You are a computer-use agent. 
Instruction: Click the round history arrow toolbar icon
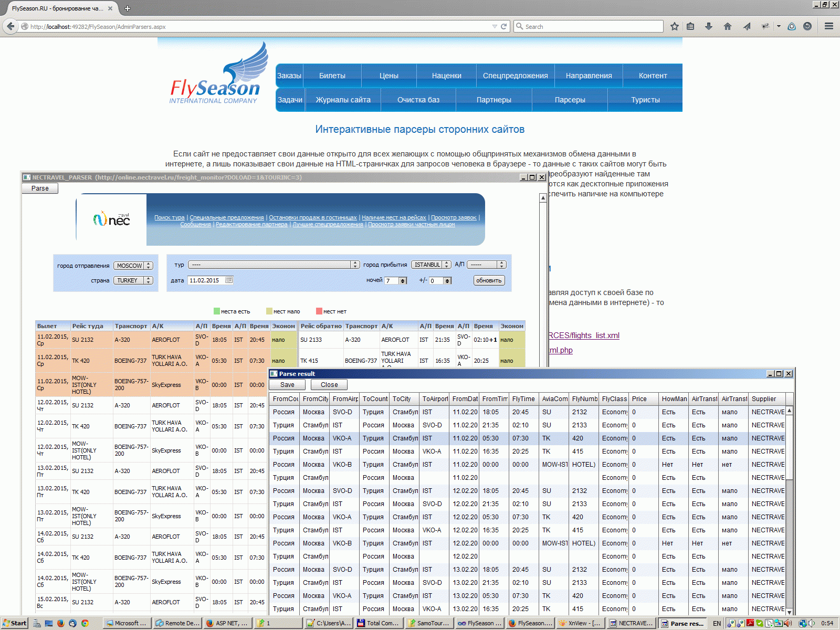(x=807, y=26)
